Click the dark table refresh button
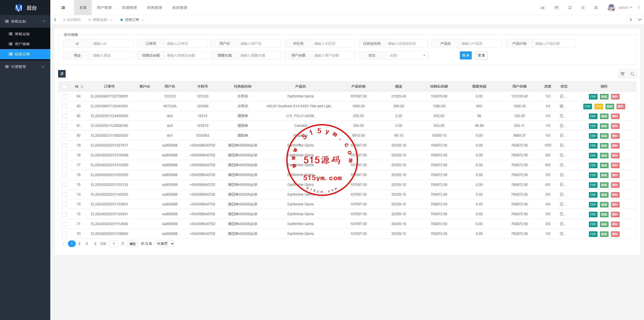The image size is (644, 320). pos(62,74)
